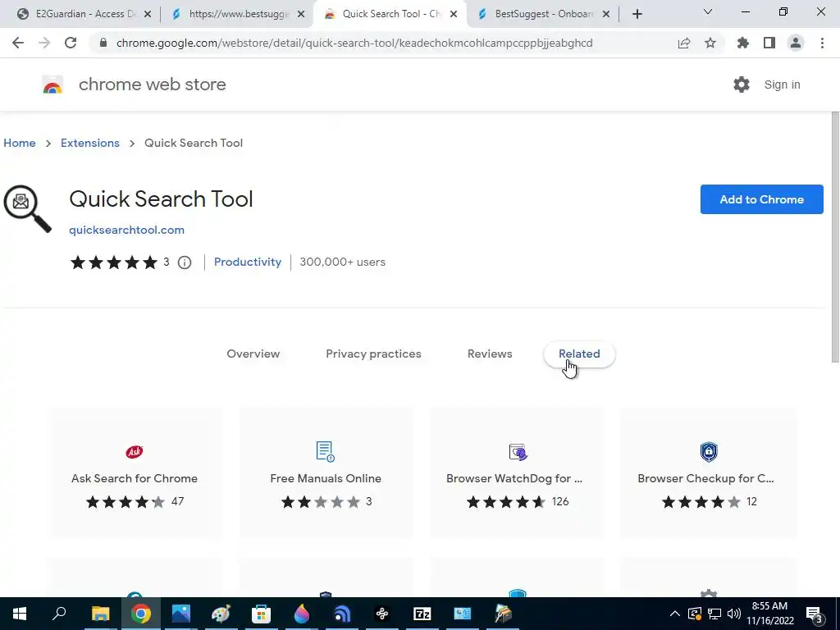This screenshot has width=840, height=630.
Task: Open the Browser WatchDog extension icon
Action: [x=518, y=452]
